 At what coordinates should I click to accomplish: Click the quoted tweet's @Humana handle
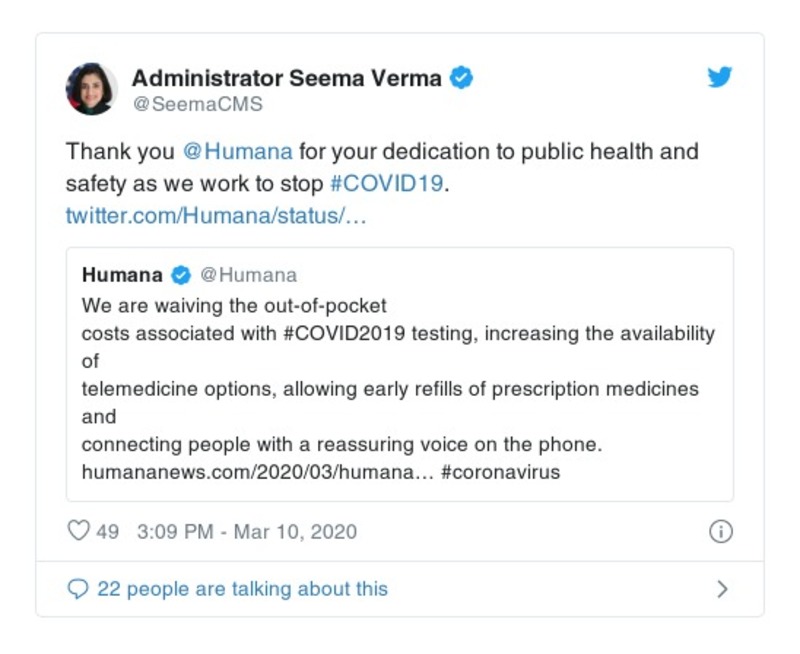248,275
